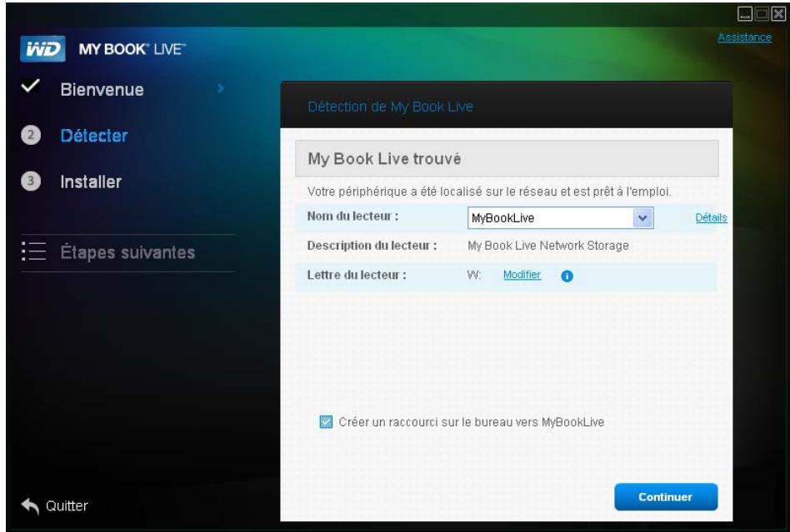This screenshot has height=532, width=790.
Task: Click the 'W:' drive letter value
Action: 474,275
